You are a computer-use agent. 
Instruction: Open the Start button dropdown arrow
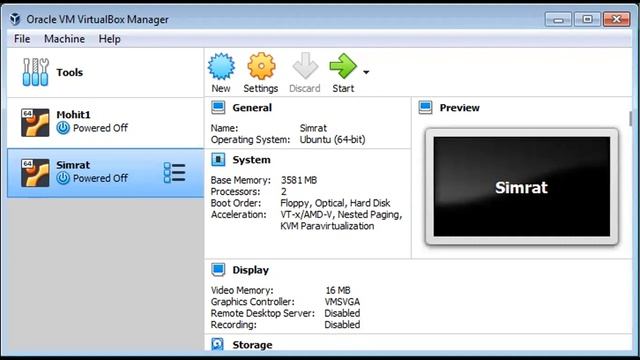(x=366, y=72)
